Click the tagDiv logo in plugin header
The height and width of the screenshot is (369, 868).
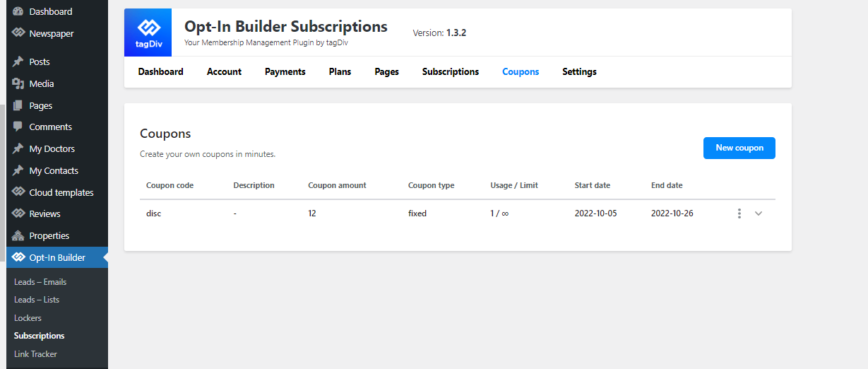(x=148, y=33)
